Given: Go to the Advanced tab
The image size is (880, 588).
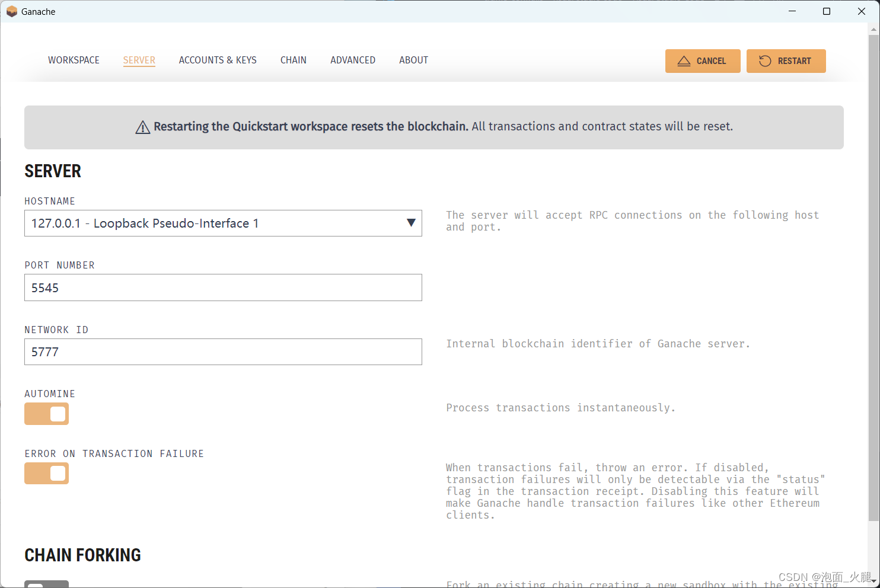Looking at the screenshot, I should (353, 60).
